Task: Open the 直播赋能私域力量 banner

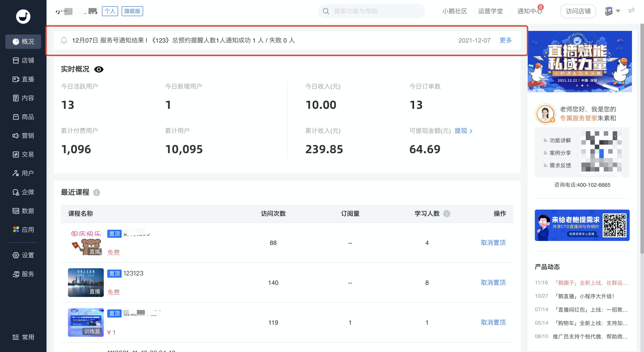Action: [580, 62]
